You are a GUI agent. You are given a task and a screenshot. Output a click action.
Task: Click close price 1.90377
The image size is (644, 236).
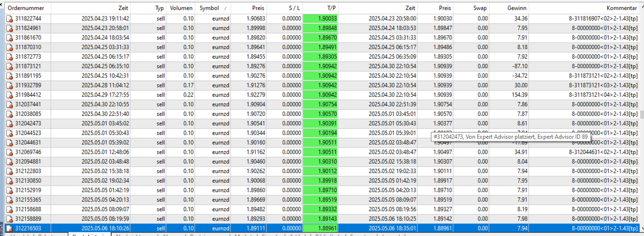(x=442, y=123)
